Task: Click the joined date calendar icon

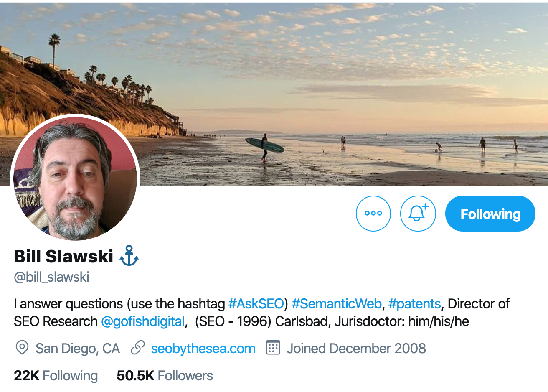Action: coord(273,348)
